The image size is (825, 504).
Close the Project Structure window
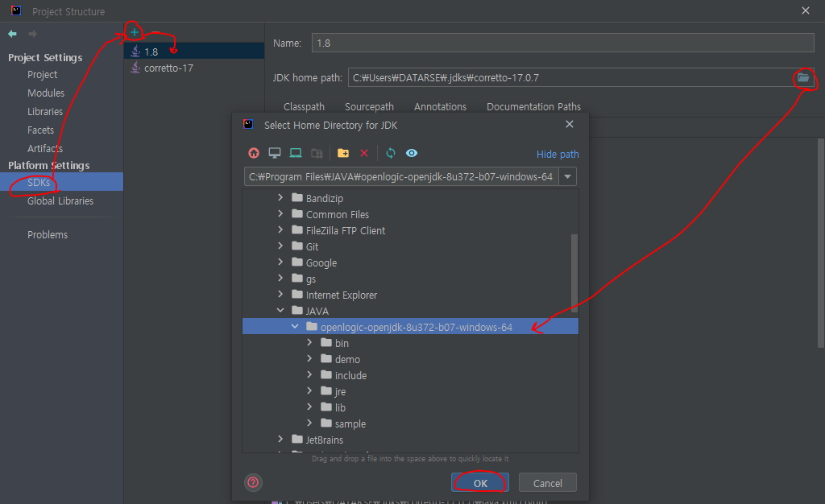[x=806, y=10]
